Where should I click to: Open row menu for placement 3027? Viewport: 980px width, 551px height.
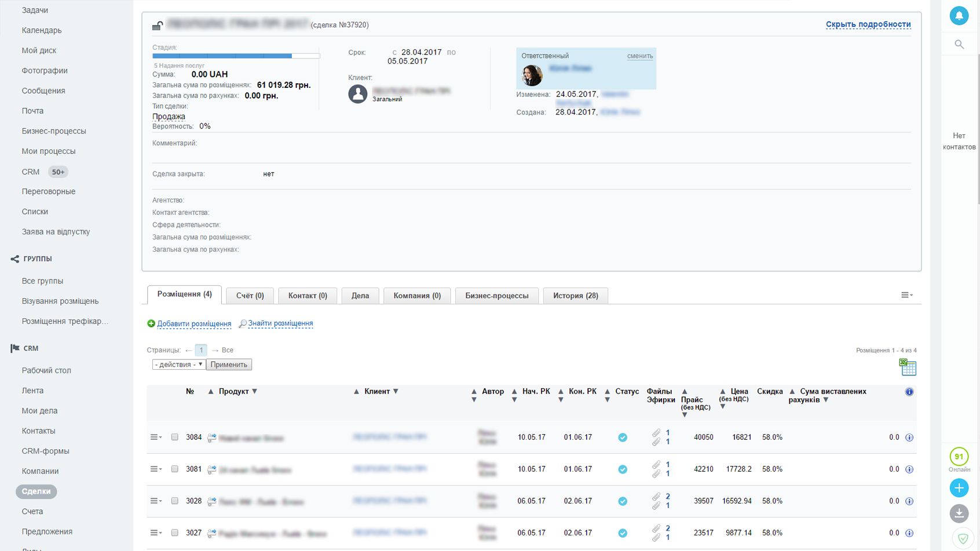pyautogui.click(x=156, y=532)
